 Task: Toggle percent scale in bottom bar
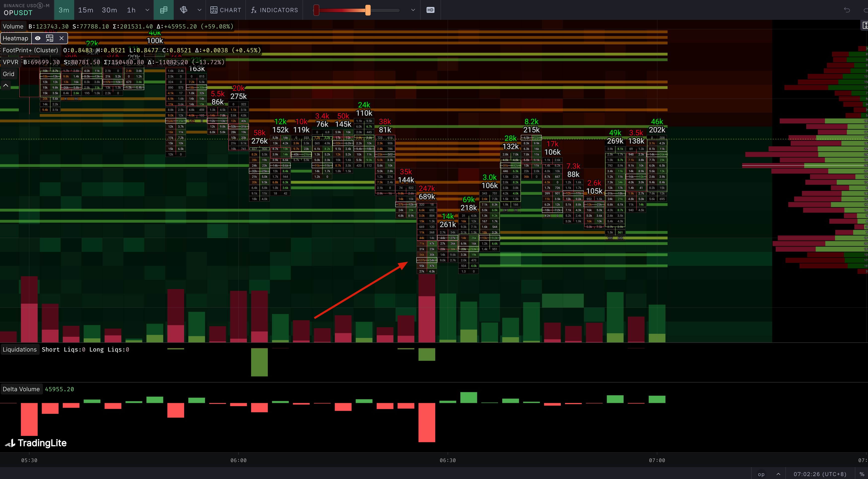pos(862,474)
